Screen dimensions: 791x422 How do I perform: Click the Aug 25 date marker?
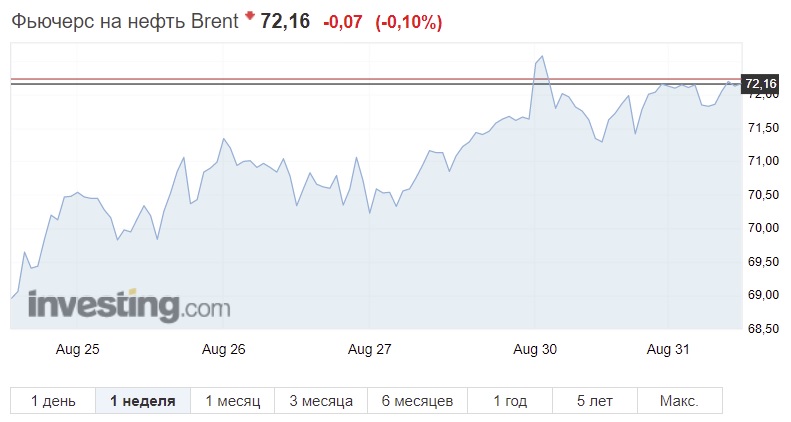coord(78,349)
